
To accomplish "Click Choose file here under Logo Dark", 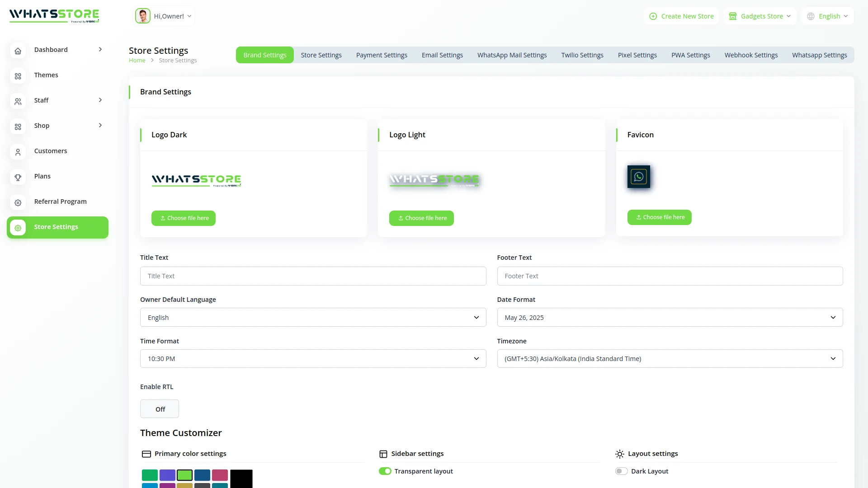I will coord(184,218).
